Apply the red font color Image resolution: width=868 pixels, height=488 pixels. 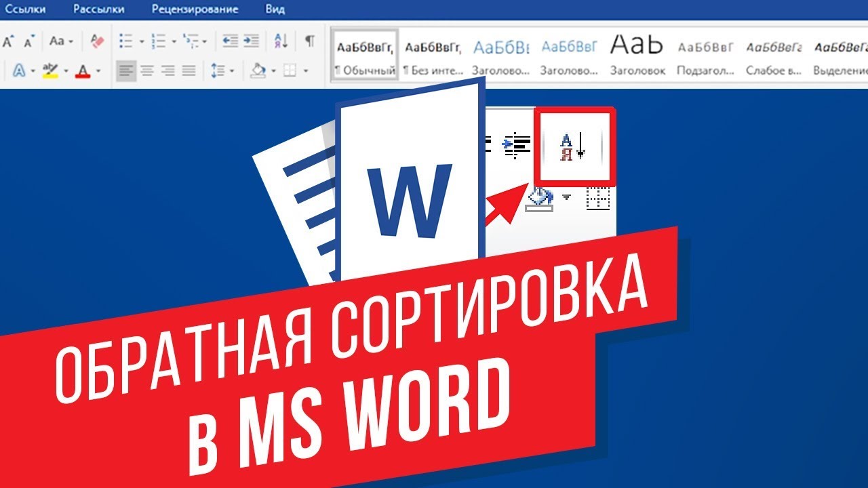(83, 70)
